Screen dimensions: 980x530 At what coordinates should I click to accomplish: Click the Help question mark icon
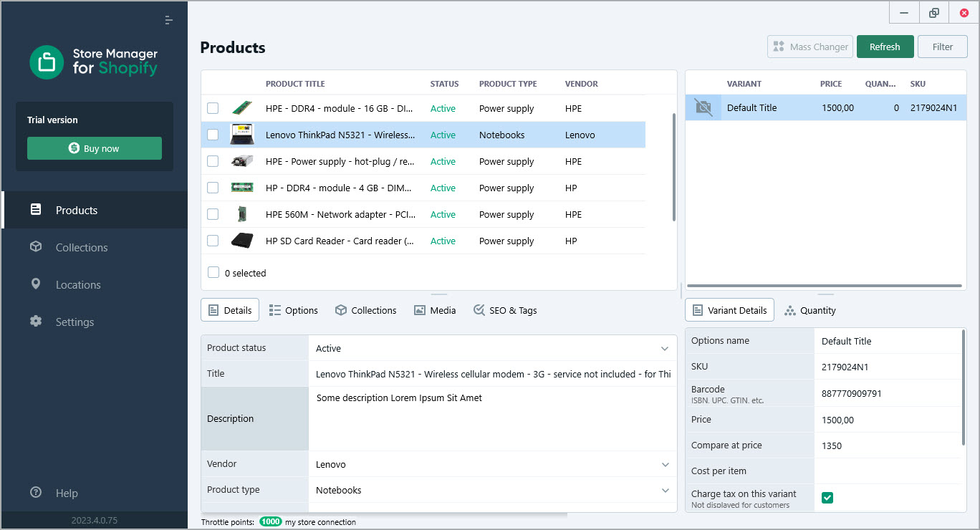point(36,493)
